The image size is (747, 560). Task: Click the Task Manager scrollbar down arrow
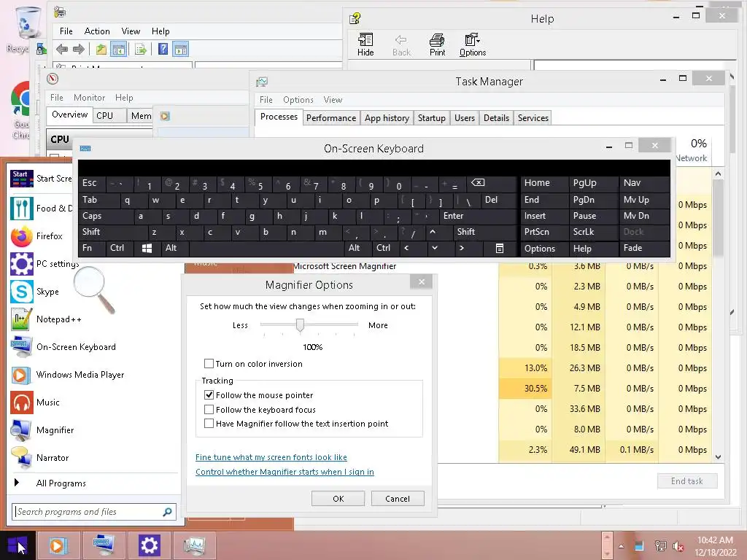click(718, 457)
